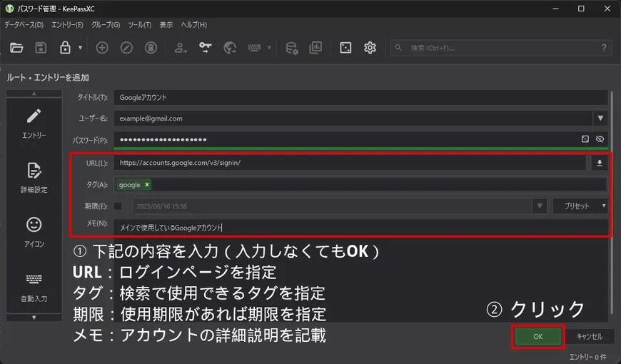Click the search field (Ctrl+F)

click(x=501, y=48)
